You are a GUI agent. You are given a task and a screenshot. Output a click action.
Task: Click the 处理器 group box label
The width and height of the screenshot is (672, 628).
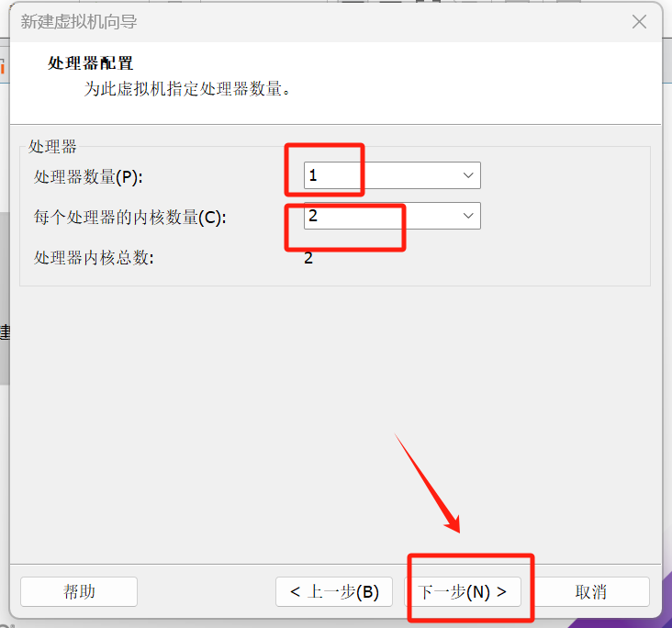(x=52, y=147)
